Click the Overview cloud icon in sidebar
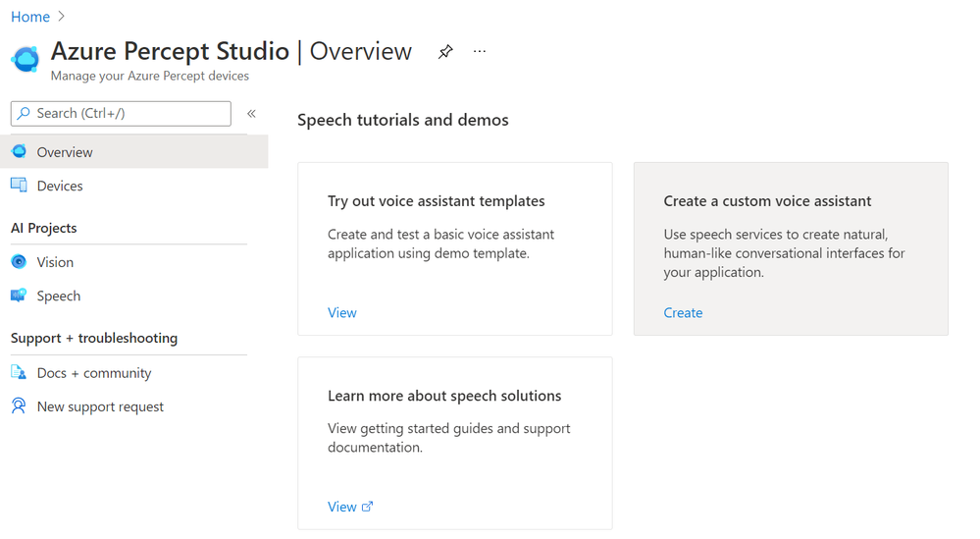980x539 pixels. (x=19, y=151)
